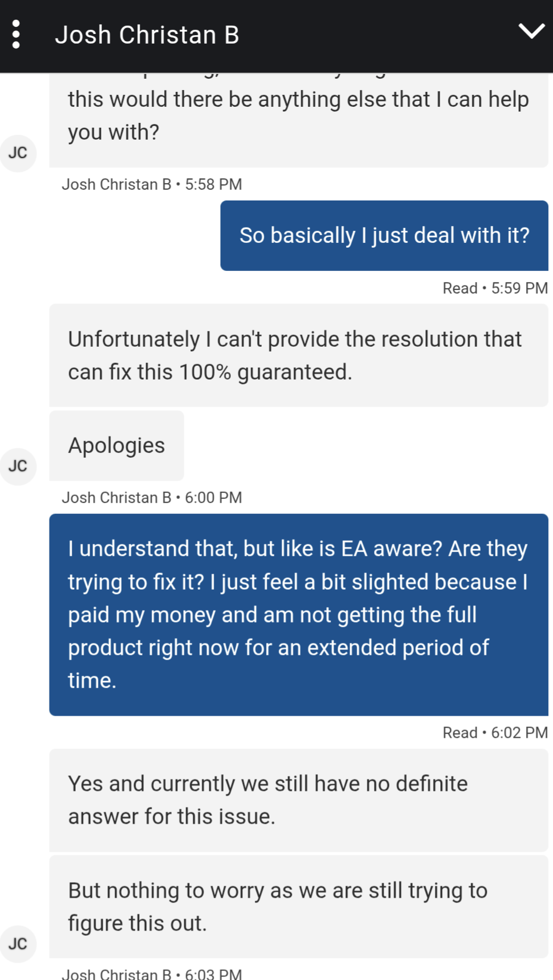The image size is (553, 980).
Task: Click the sender name next to 5:58 PM
Action: [116, 184]
